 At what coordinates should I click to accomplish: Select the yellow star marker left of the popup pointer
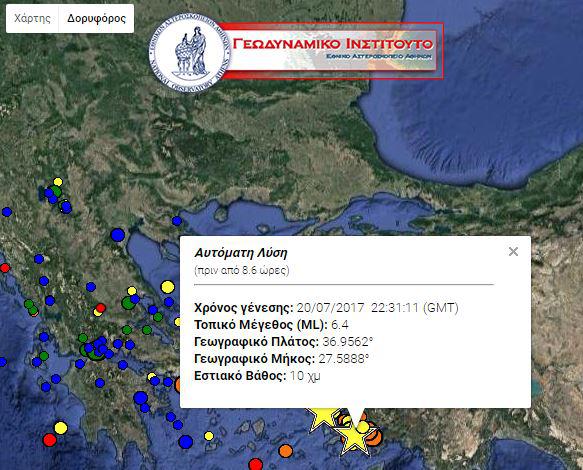click(322, 418)
